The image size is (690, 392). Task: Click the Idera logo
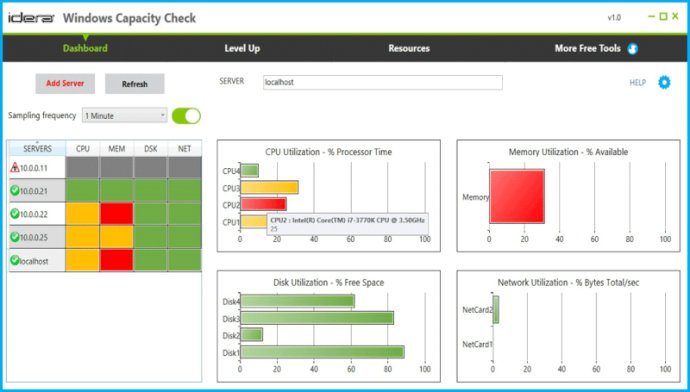tap(31, 18)
